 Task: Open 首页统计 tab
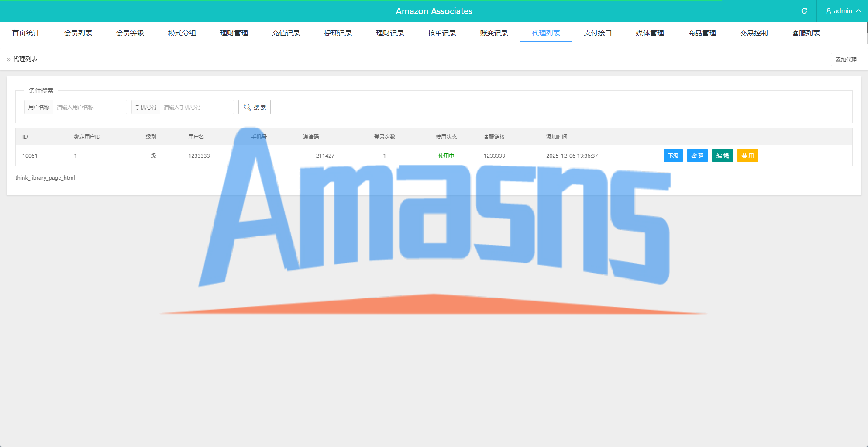pos(26,33)
